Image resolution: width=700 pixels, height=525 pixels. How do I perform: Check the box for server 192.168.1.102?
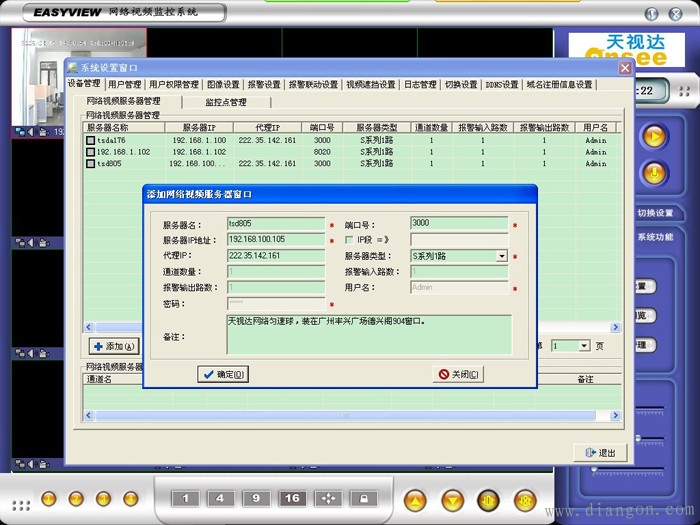(x=91, y=152)
